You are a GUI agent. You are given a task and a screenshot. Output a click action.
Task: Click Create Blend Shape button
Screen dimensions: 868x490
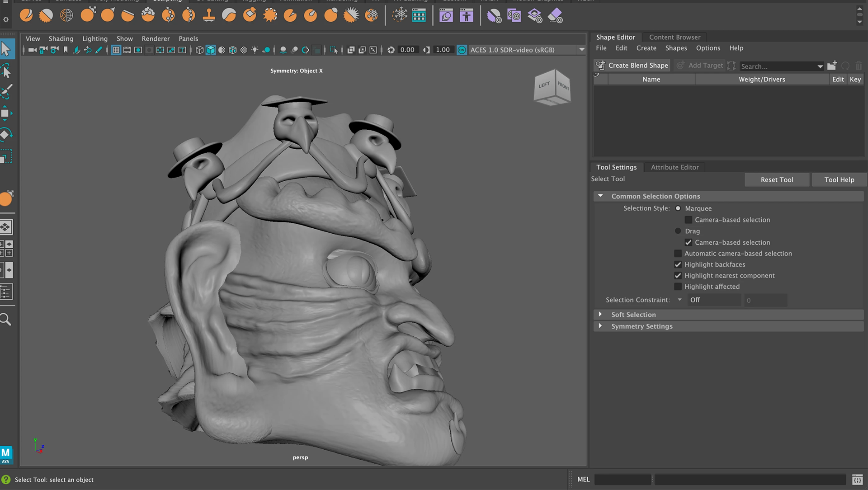632,66
